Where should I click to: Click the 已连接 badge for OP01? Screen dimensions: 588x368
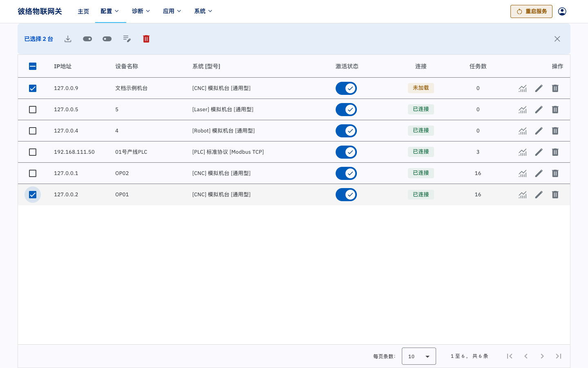(x=421, y=195)
